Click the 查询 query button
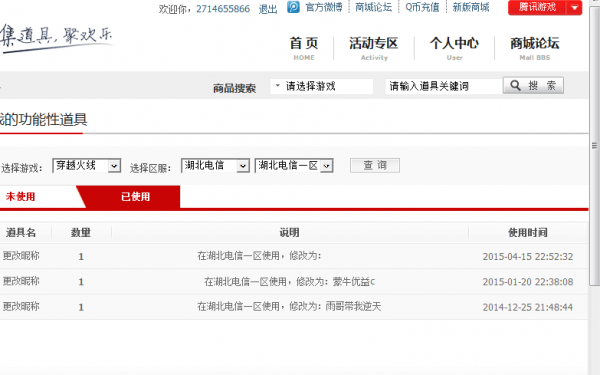The height and width of the screenshot is (375, 600). click(375, 165)
